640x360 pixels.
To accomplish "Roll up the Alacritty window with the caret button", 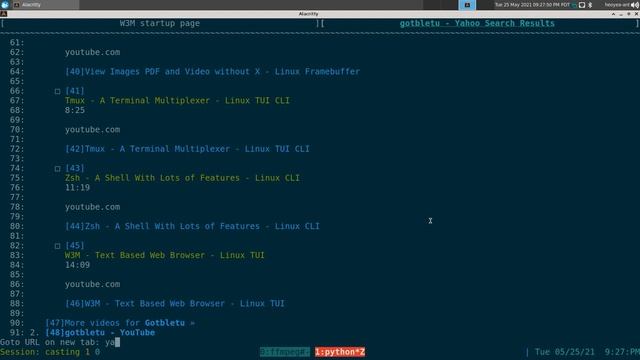I will pos(613,14).
